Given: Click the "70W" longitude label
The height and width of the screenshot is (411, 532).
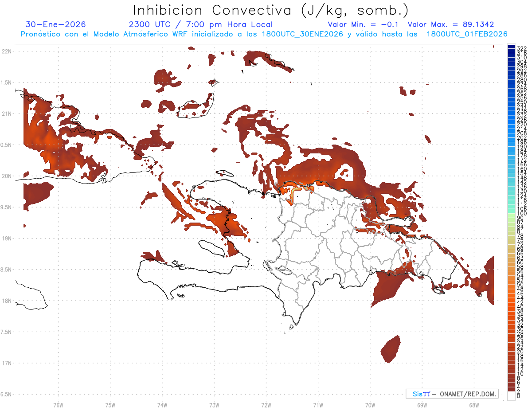Looking at the screenshot, I should [x=370, y=404].
